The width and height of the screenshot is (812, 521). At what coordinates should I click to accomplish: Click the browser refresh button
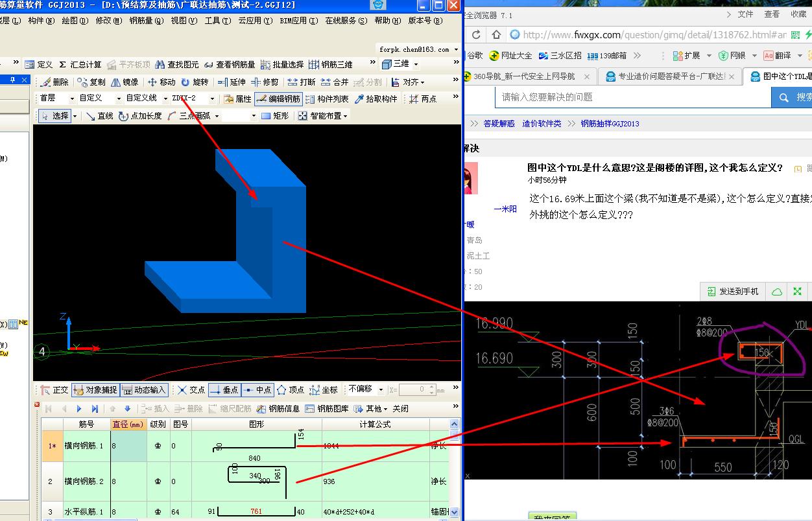tap(476, 35)
